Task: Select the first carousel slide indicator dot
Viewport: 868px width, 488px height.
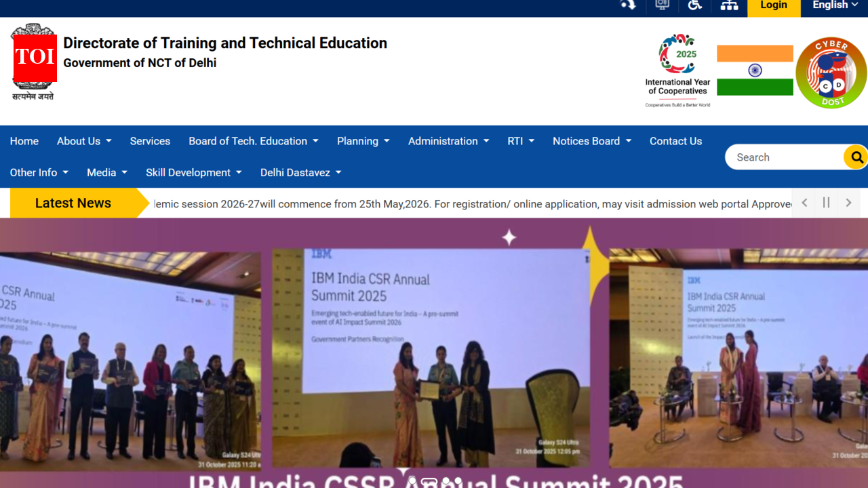Action: 412,481
